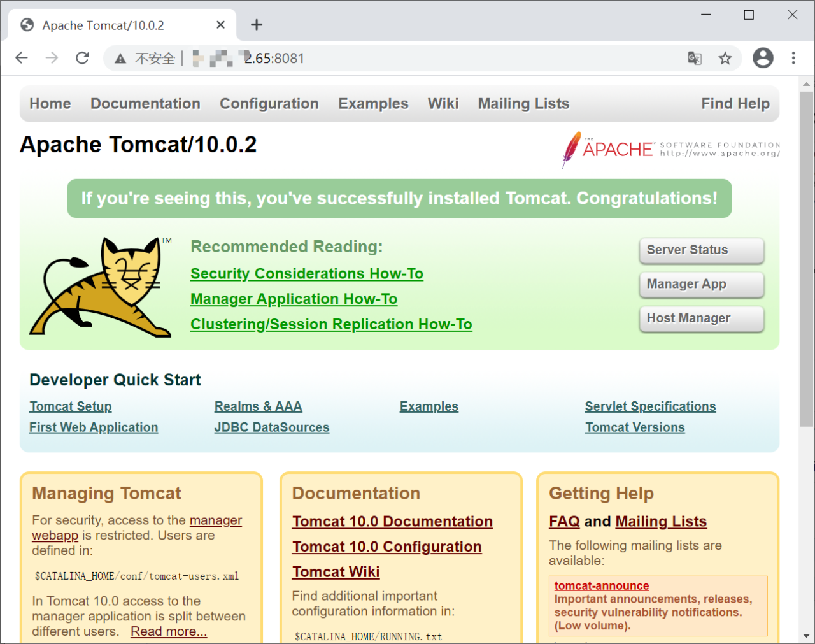
Task: Click Find Help in the navigation bar
Action: click(735, 103)
